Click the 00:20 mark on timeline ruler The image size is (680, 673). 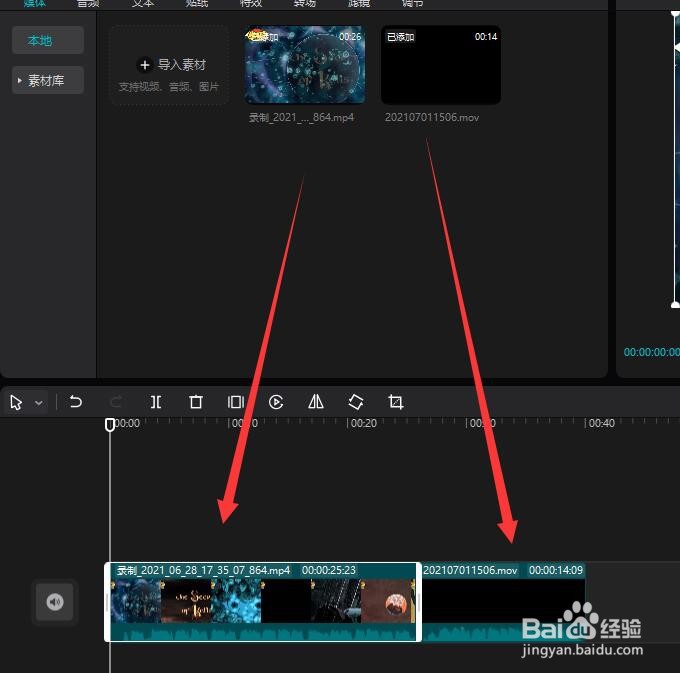(363, 423)
